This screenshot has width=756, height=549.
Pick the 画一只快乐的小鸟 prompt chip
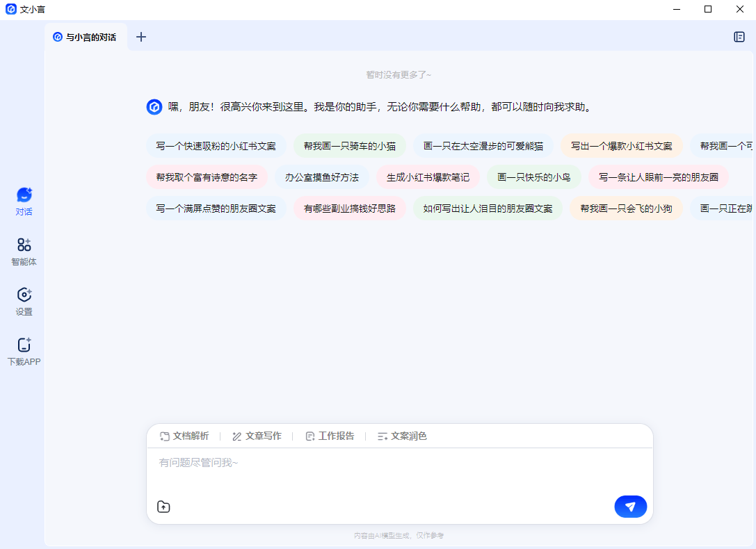533,177
